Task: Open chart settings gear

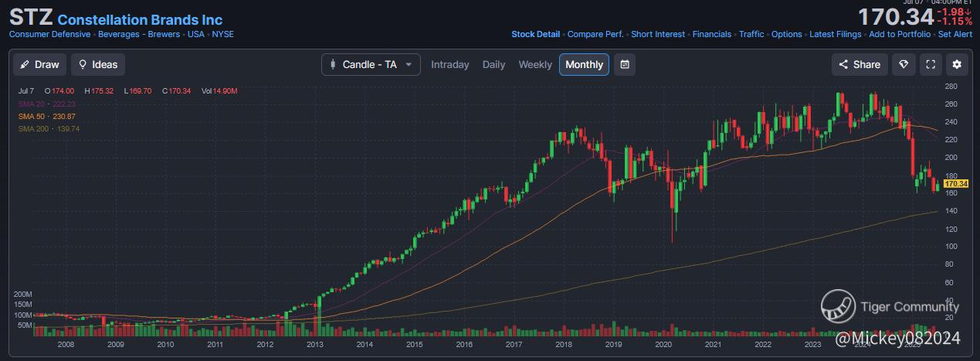Action: [x=958, y=65]
